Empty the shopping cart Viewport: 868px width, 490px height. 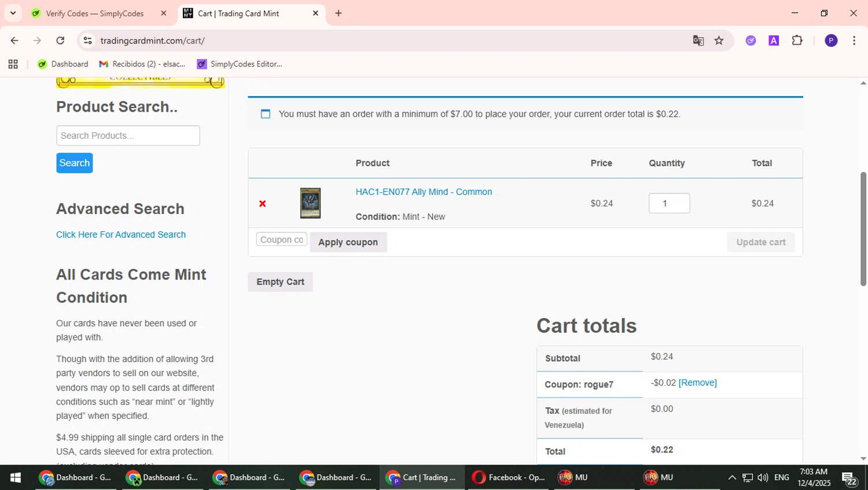click(x=280, y=282)
